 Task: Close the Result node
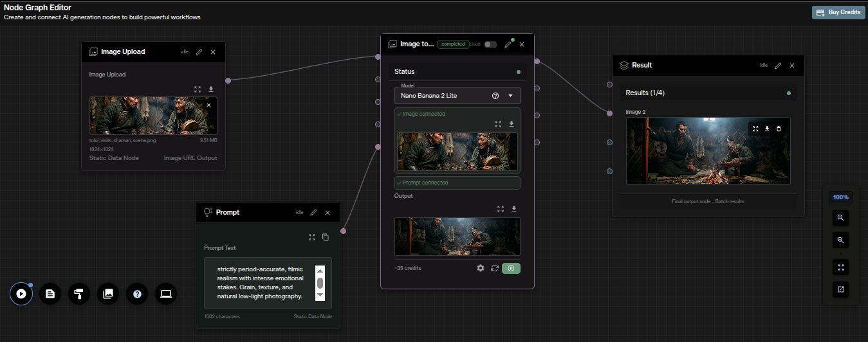[x=792, y=66]
